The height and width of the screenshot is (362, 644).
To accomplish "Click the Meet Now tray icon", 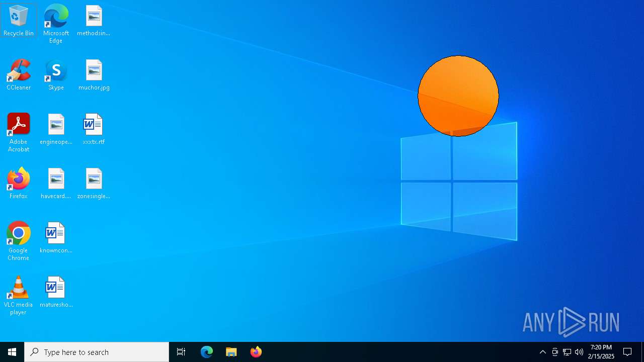I will [x=555, y=352].
